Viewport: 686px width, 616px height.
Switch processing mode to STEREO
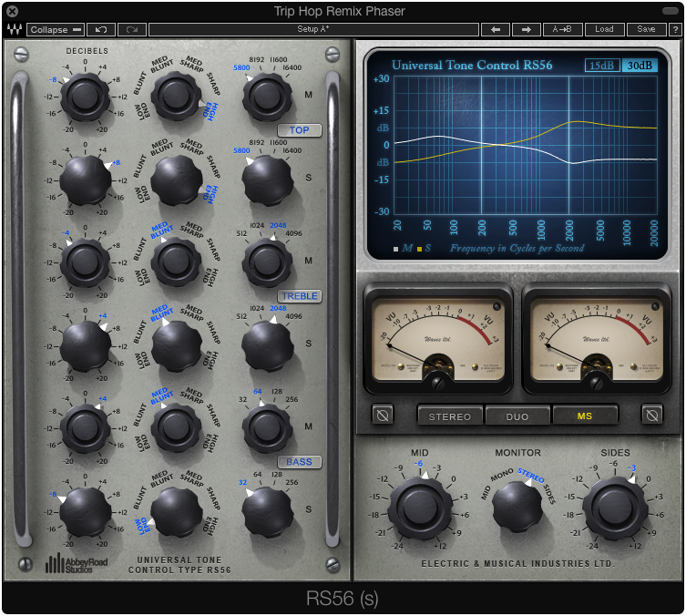pos(450,416)
